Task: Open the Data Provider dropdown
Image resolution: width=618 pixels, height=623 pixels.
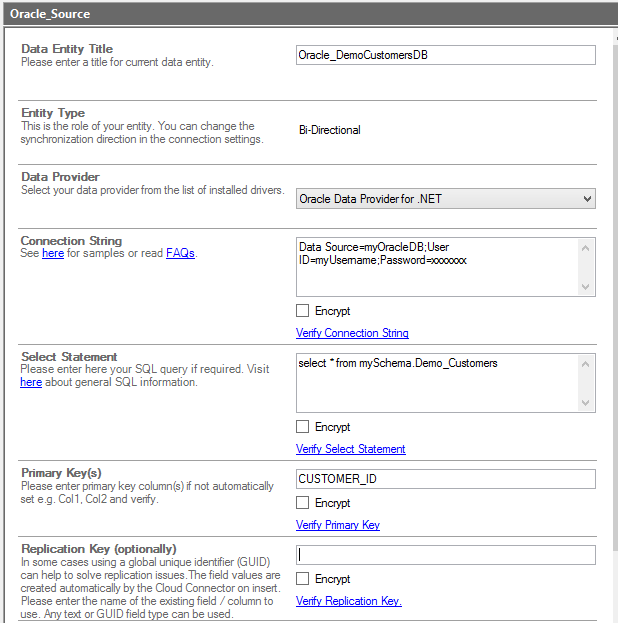Action: click(x=445, y=199)
